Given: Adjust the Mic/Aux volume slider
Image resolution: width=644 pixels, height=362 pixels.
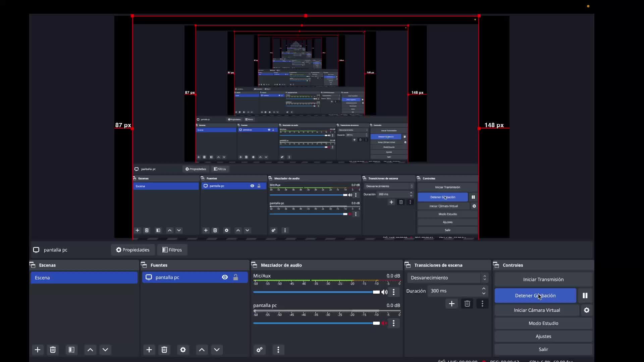Looking at the screenshot, I should coord(376,292).
